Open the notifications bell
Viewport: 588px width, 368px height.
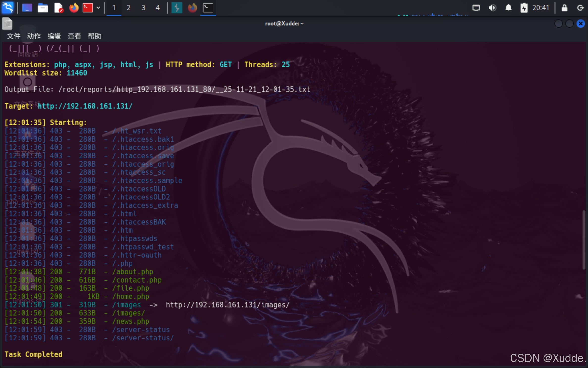click(508, 8)
